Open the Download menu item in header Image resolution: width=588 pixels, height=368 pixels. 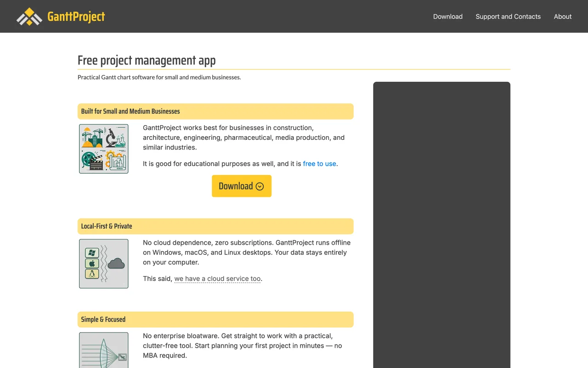448,17
